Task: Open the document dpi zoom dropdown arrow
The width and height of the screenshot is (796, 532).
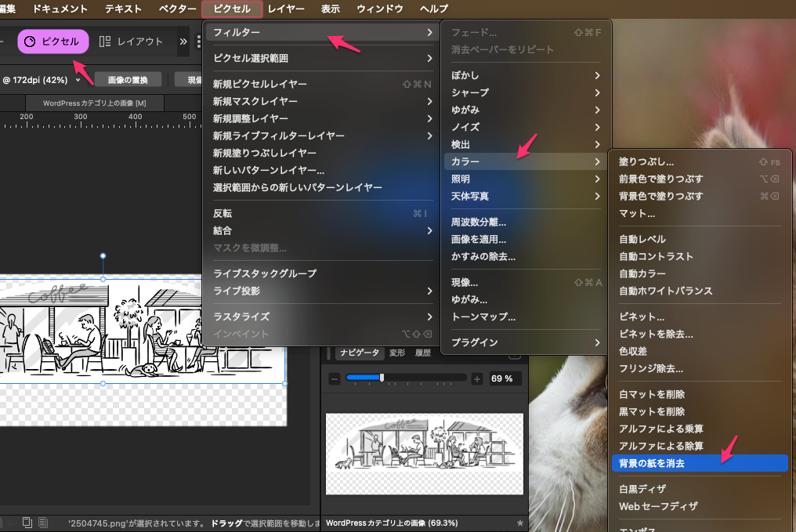Action: pos(78,80)
